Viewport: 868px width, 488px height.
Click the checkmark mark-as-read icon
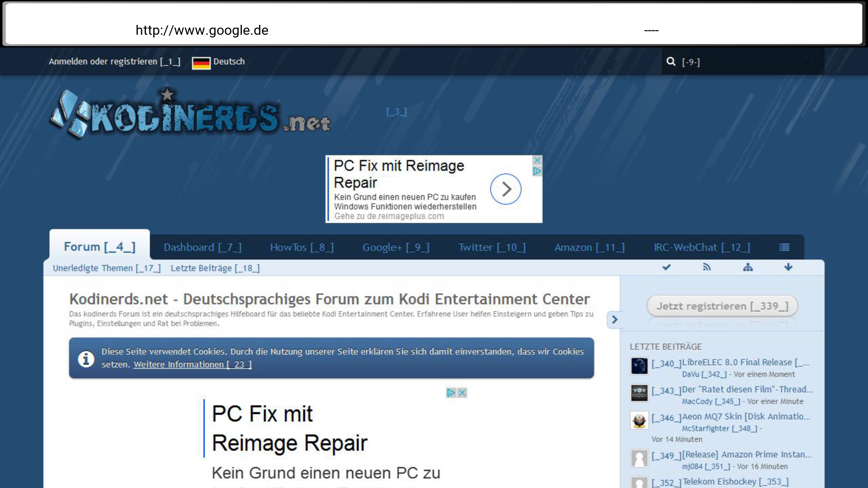(666, 267)
